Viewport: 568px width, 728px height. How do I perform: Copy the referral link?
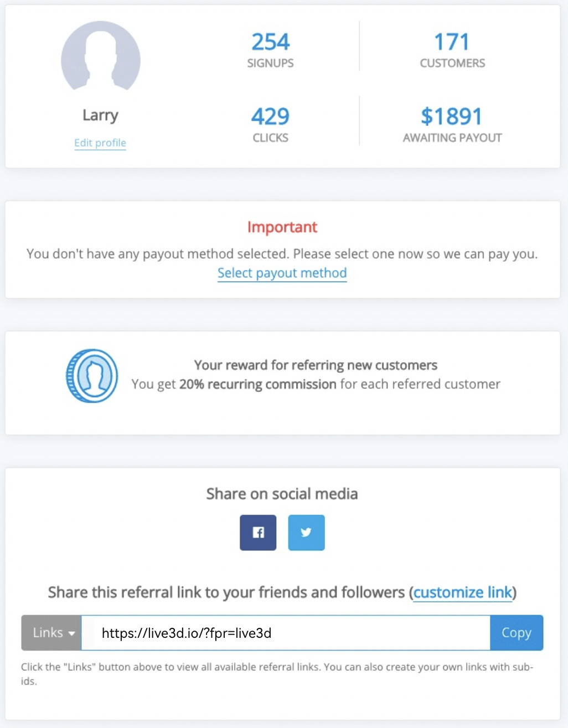tap(517, 632)
